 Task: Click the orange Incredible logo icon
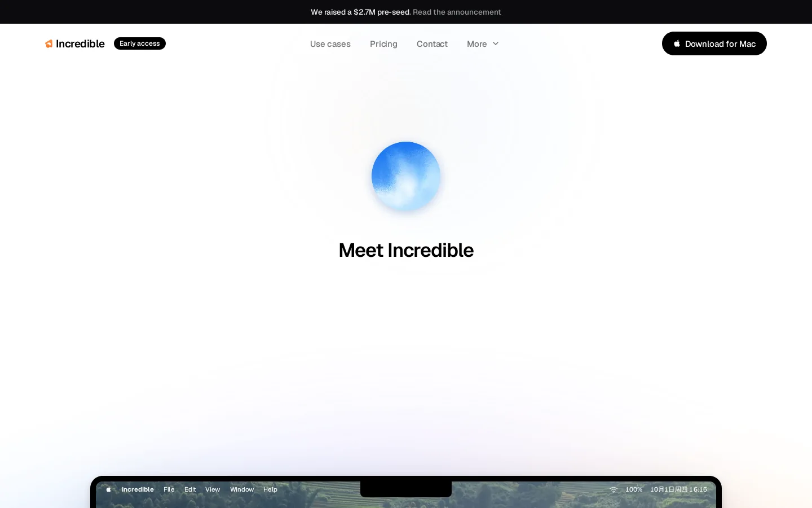click(49, 44)
